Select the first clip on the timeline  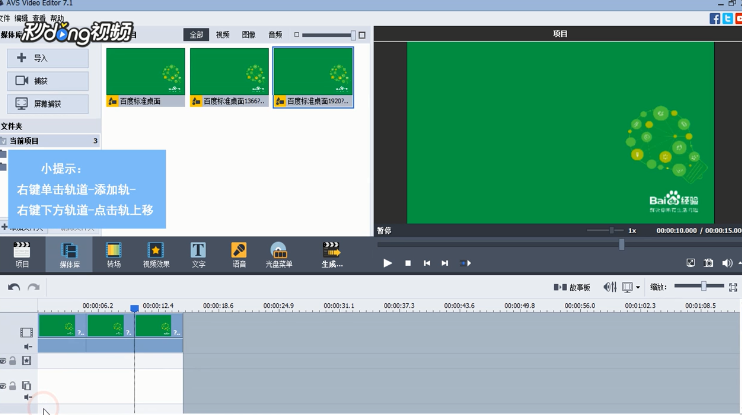point(62,326)
